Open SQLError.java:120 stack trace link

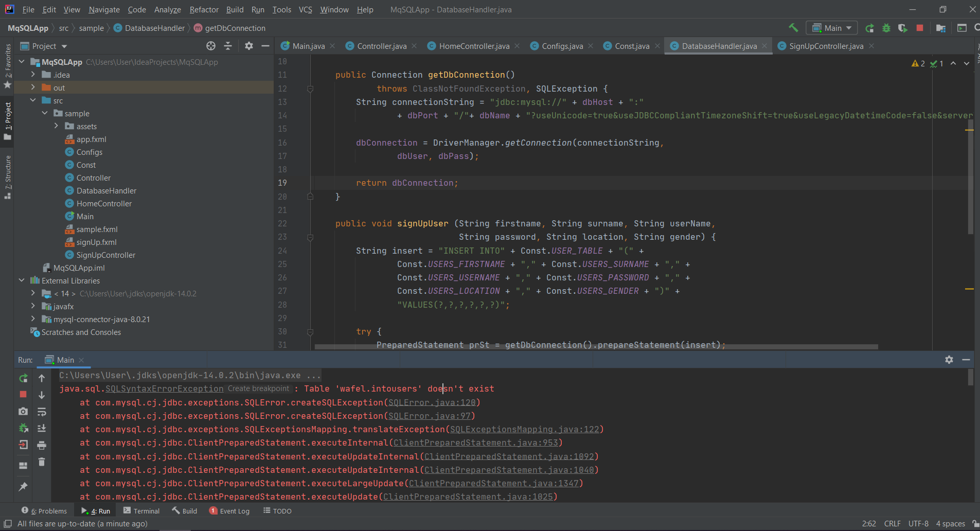pyautogui.click(x=432, y=402)
